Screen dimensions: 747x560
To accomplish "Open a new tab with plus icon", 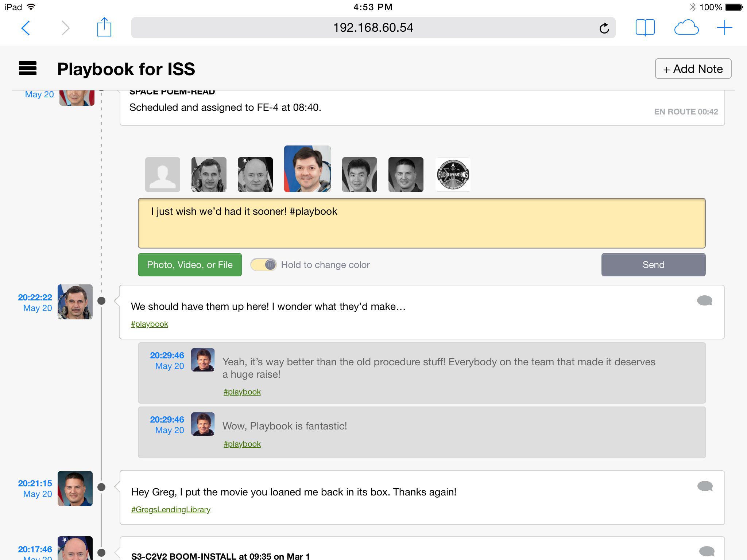I will [x=724, y=28].
